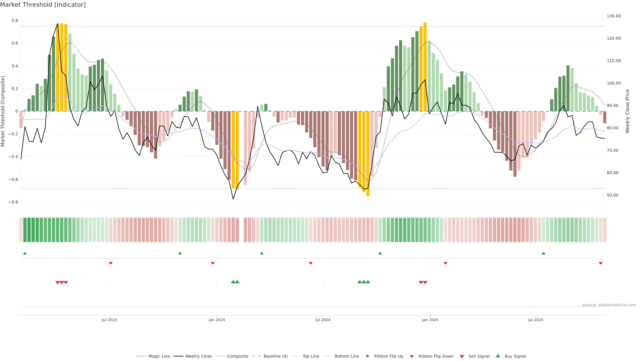Click the Jul 2024 x-axis label

[323, 320]
